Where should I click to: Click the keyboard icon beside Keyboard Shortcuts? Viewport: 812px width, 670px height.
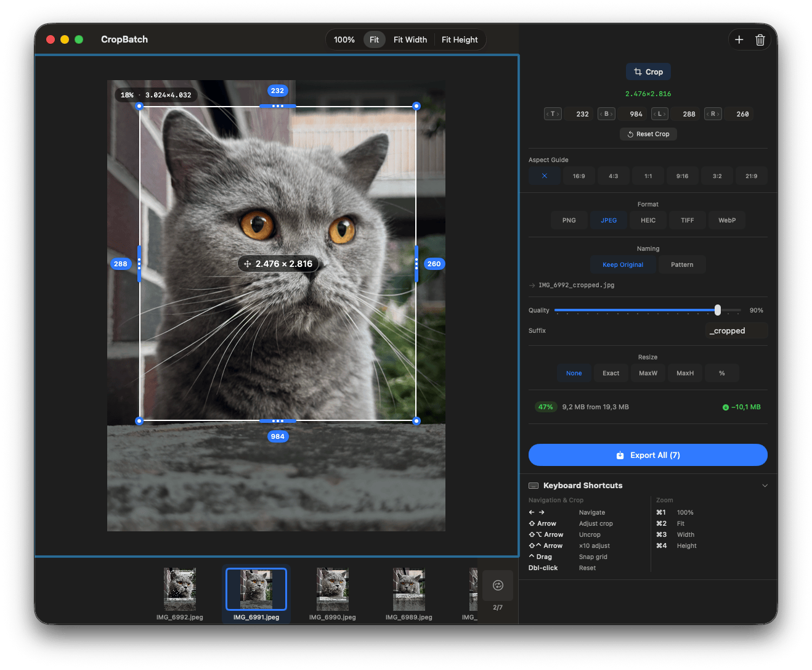pos(534,486)
